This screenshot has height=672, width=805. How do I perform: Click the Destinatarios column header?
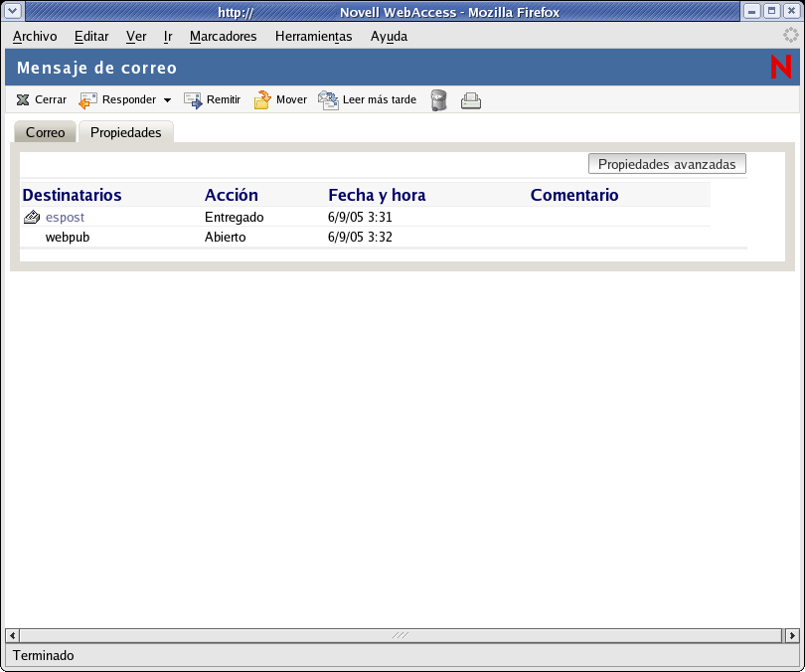point(72,195)
